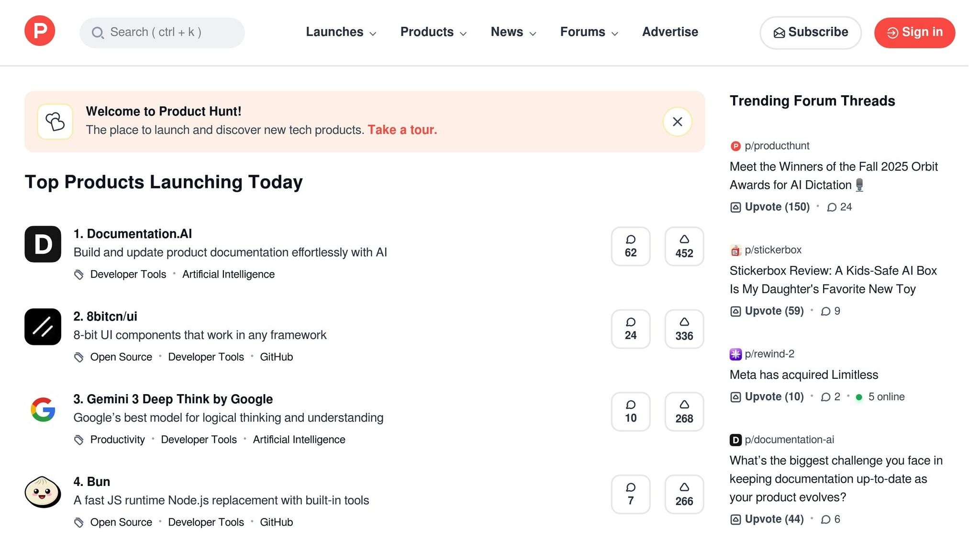The width and height of the screenshot is (980, 551).
Task: Expand the Launches dropdown
Action: click(x=341, y=32)
